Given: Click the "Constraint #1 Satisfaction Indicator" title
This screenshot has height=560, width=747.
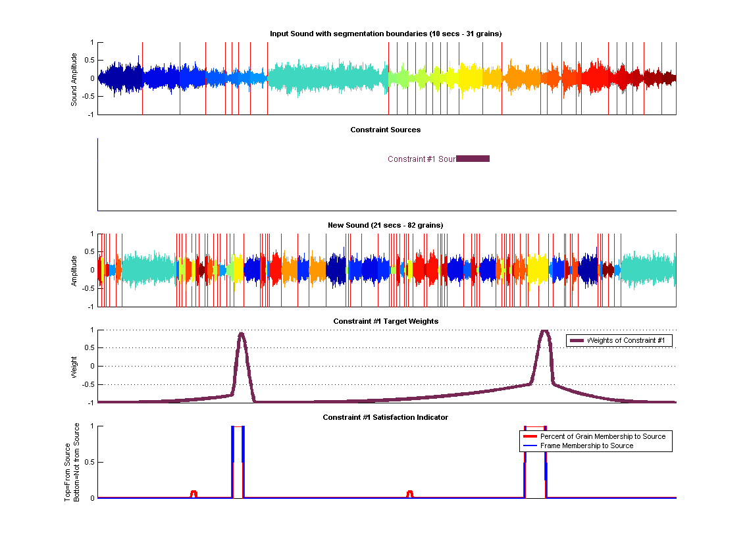Looking at the screenshot, I should tap(386, 417).
